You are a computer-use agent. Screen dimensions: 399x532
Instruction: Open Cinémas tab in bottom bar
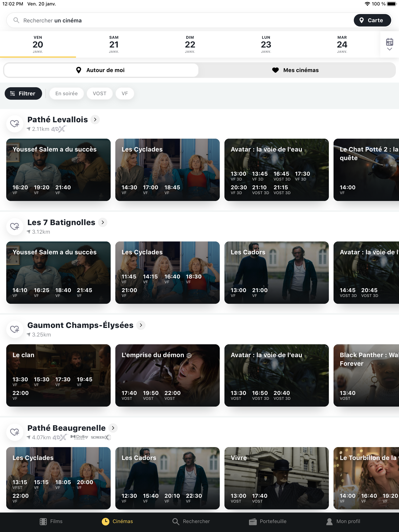point(117,521)
